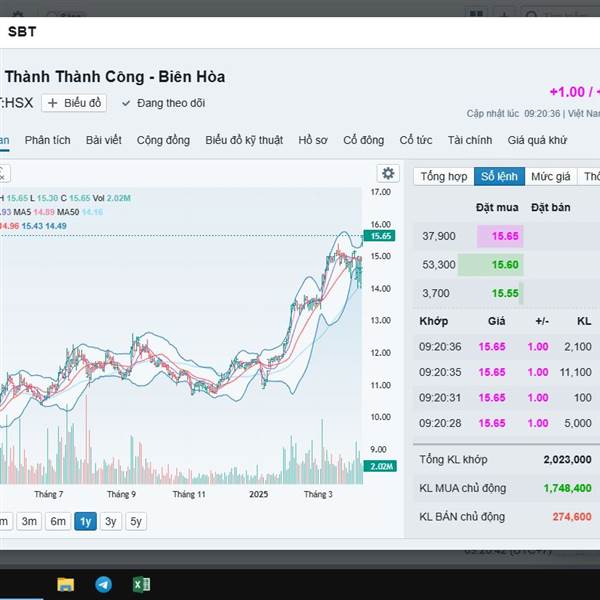
Task: Set chart range to 5y
Action: (x=136, y=521)
